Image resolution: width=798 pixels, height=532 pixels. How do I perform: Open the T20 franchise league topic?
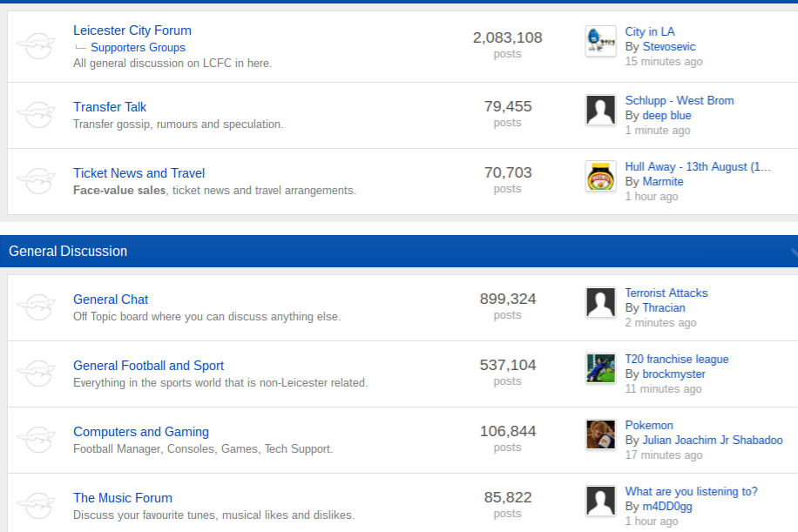click(x=677, y=359)
